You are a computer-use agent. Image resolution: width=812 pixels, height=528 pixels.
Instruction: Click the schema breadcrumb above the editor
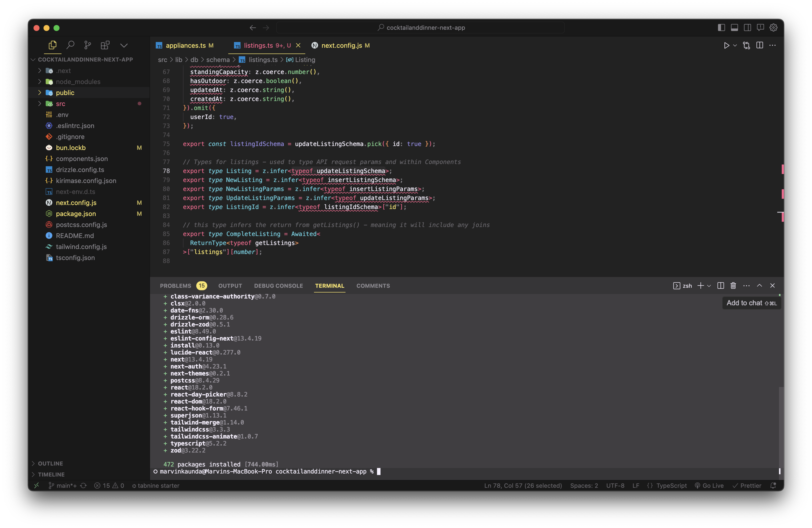(x=218, y=59)
